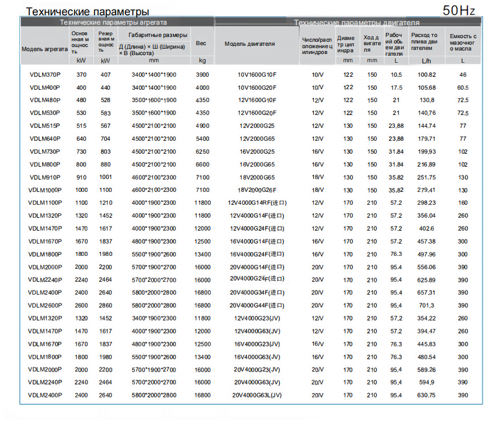
Task: Select engine model 16V2000G65
Action: (257, 164)
